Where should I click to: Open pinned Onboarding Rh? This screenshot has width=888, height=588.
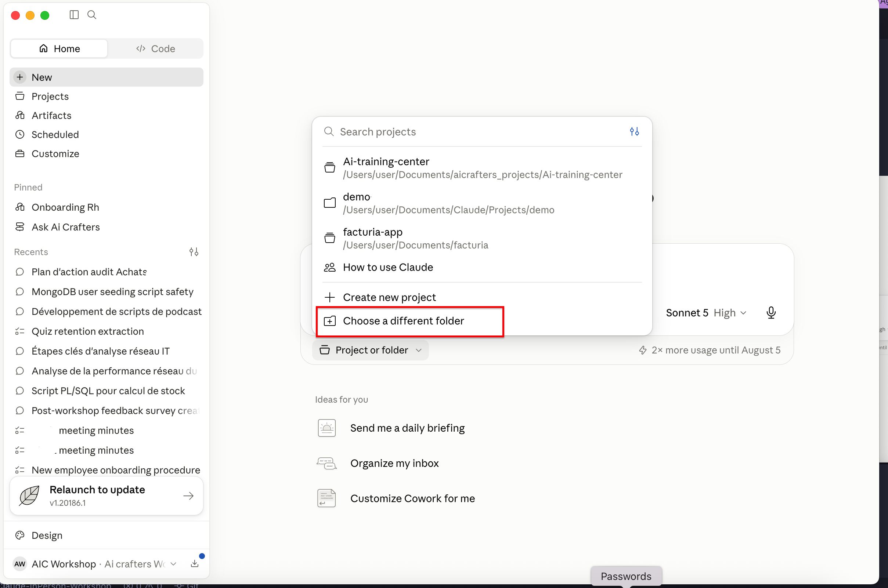coord(107,207)
